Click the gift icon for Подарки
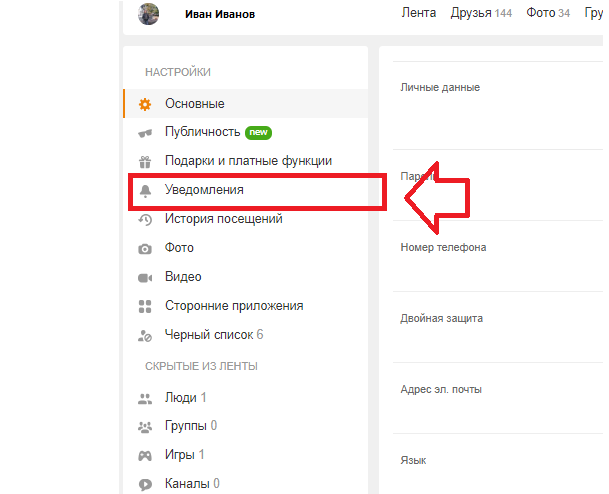Viewport: 609px width, 494px height. (145, 161)
